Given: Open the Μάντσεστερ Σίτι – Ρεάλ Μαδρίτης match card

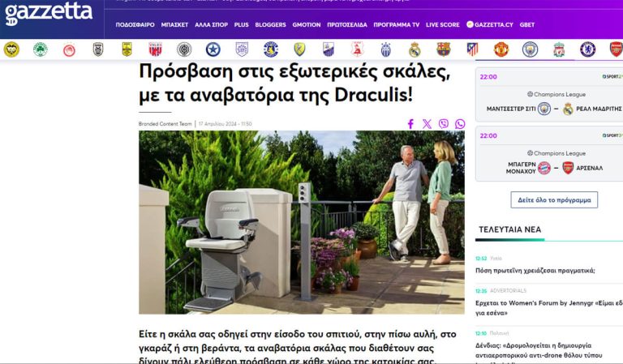Looking at the screenshot, I should tap(549, 95).
